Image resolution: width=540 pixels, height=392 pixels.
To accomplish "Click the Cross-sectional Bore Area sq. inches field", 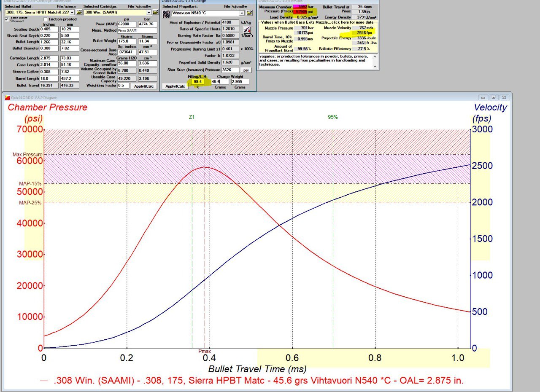I will [x=127, y=52].
